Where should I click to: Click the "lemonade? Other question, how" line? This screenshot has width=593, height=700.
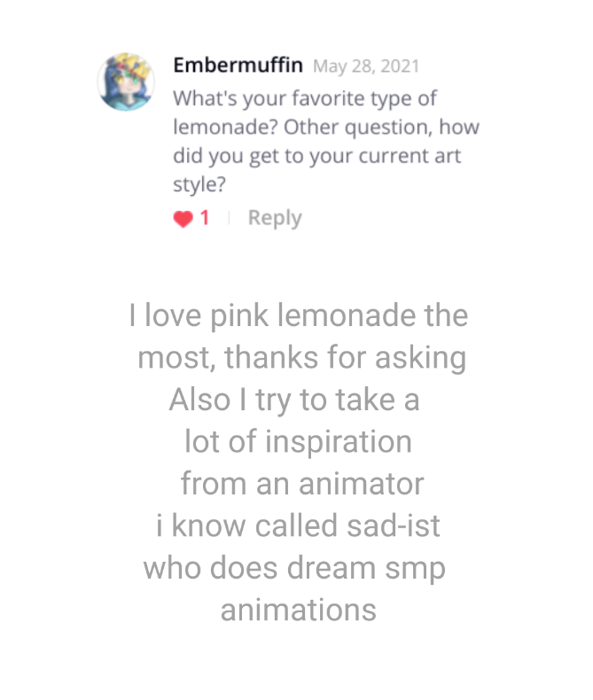(x=325, y=127)
